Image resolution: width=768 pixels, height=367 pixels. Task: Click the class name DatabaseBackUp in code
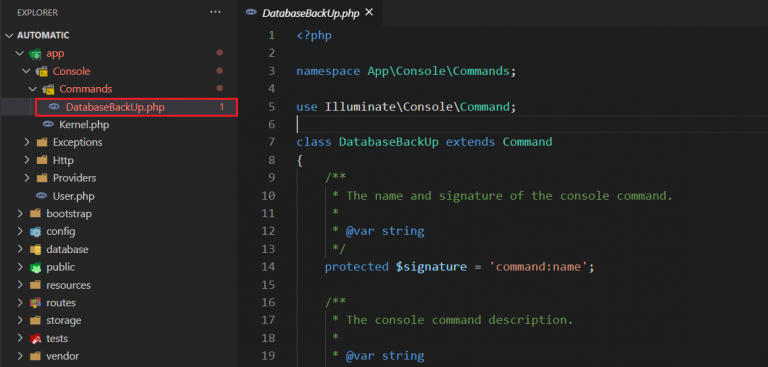pos(389,142)
